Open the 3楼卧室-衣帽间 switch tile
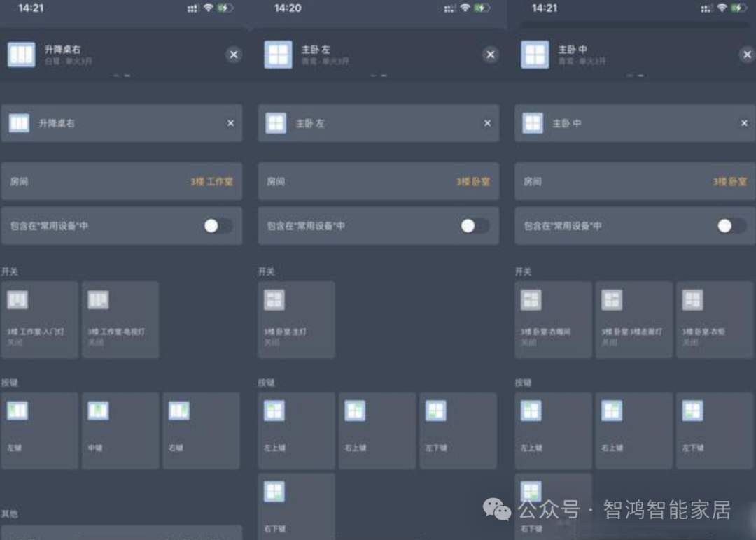Image resolution: width=756 pixels, height=540 pixels. [x=553, y=320]
